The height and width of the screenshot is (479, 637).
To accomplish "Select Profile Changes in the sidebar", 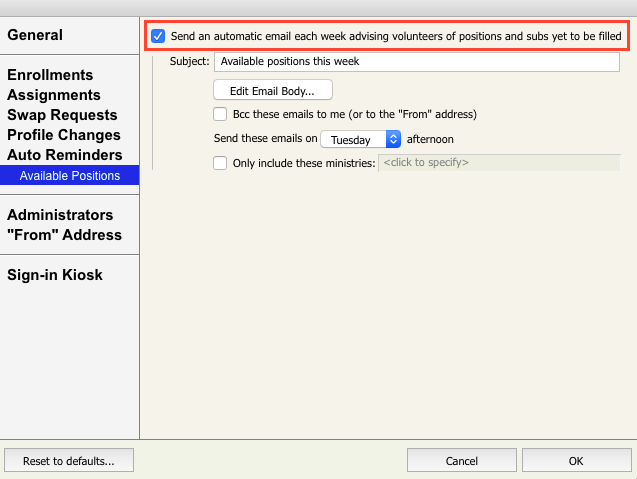I will pos(64,135).
